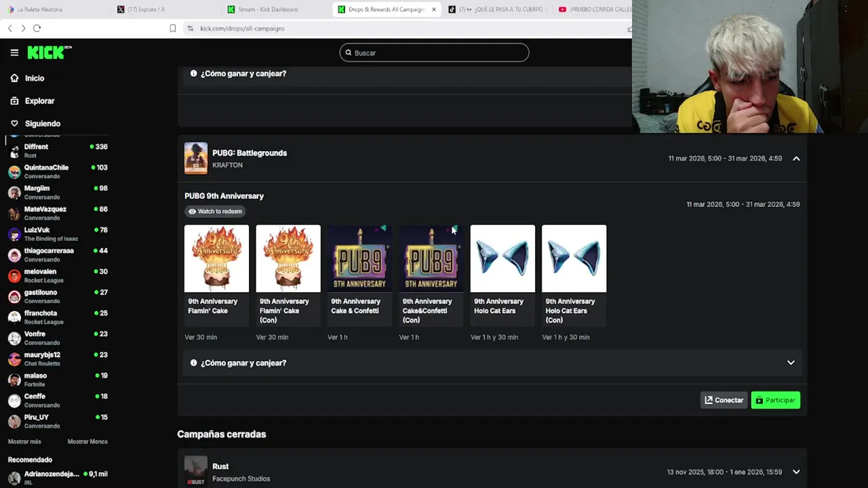Expand the Rust closed campaign
Viewport: 868px width, 488px height.
click(796, 472)
